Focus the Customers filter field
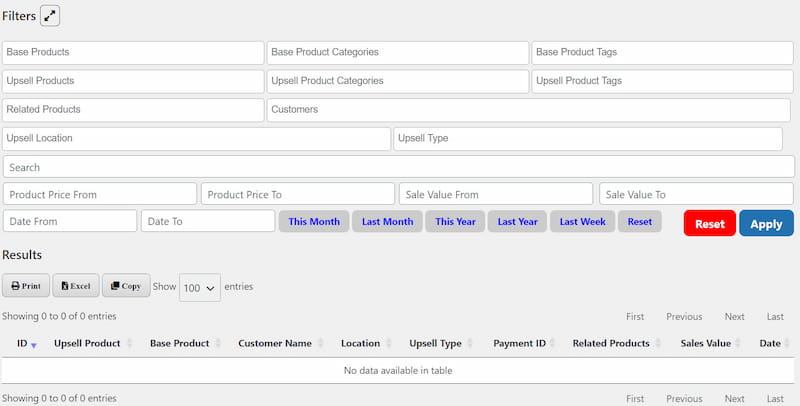 [x=529, y=110]
